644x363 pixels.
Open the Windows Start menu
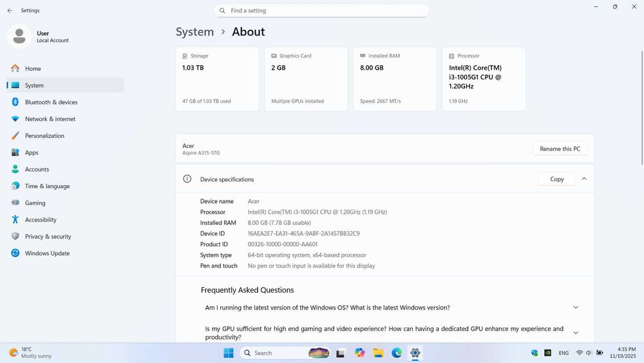pyautogui.click(x=229, y=353)
